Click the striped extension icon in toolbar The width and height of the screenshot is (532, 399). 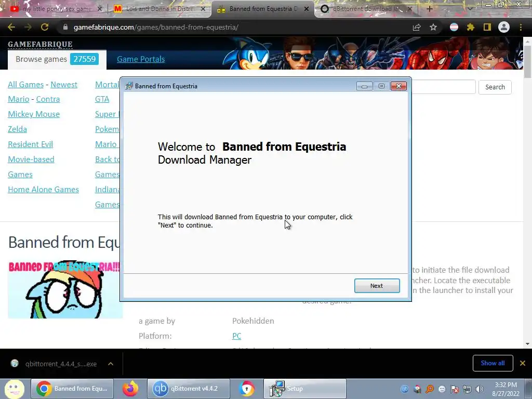[x=454, y=27]
